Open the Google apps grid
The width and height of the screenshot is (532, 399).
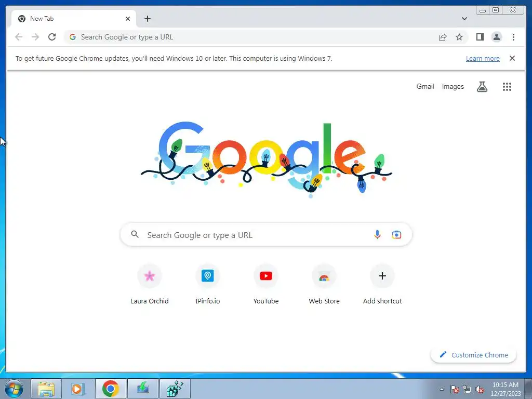click(x=507, y=87)
